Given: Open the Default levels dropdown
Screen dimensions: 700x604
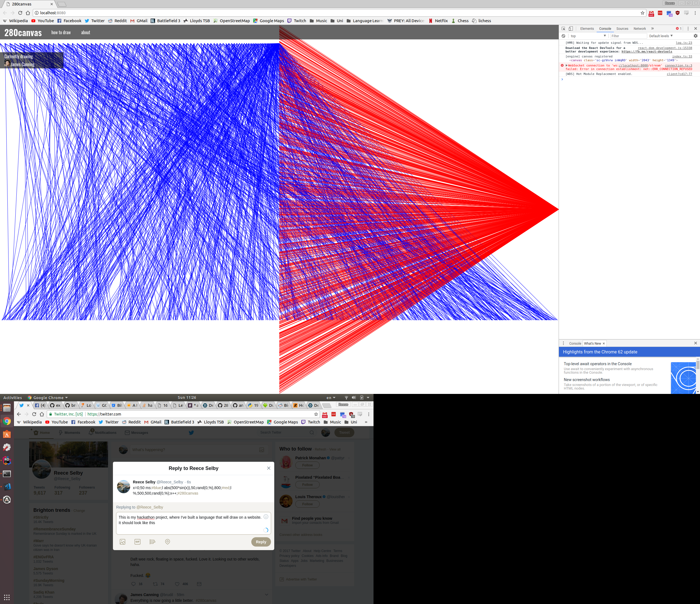Looking at the screenshot, I should [660, 36].
